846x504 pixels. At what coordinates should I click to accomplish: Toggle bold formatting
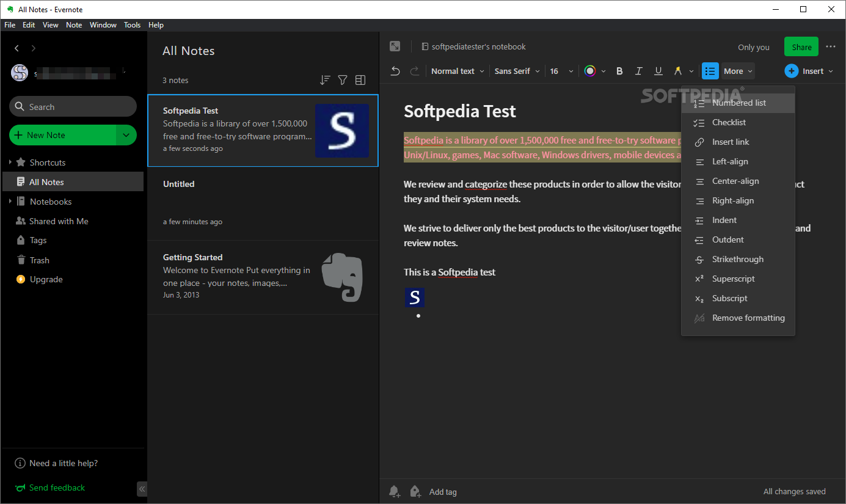pyautogui.click(x=619, y=71)
